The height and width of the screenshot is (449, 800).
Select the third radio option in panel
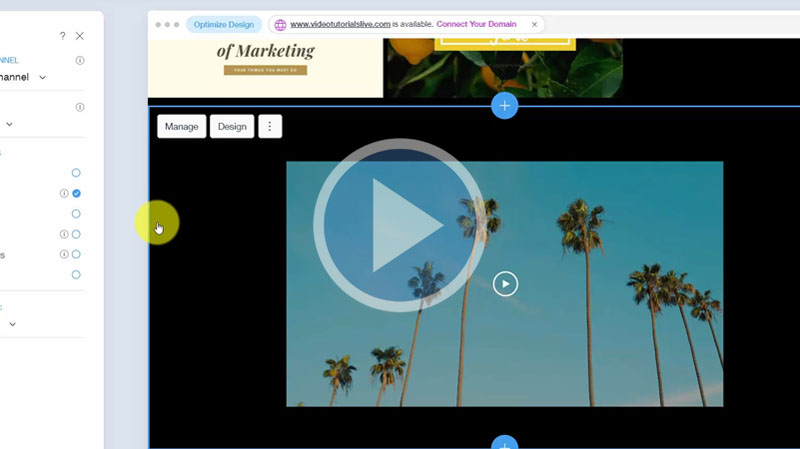[76, 214]
